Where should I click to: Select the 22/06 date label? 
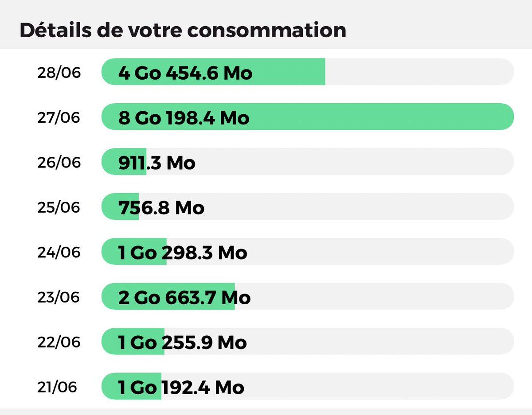click(x=59, y=342)
